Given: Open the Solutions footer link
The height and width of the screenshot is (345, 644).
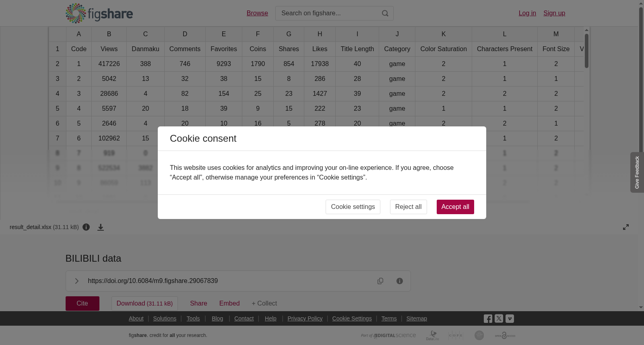Looking at the screenshot, I should click(165, 318).
